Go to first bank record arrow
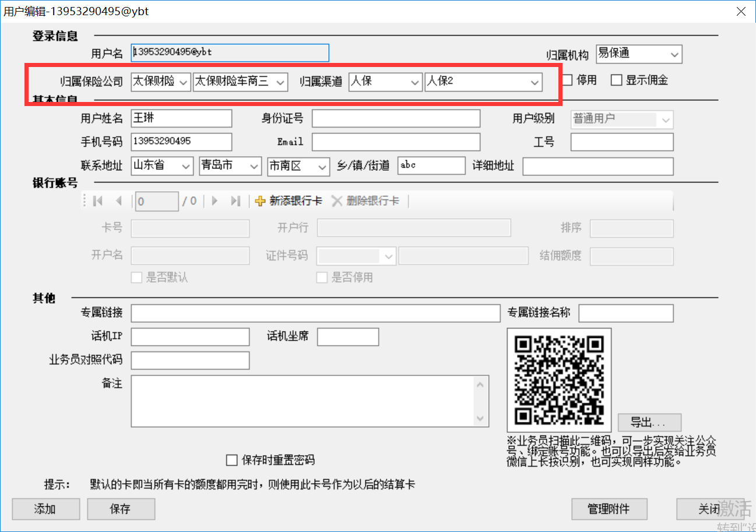This screenshot has width=756, height=532. pos(98,201)
